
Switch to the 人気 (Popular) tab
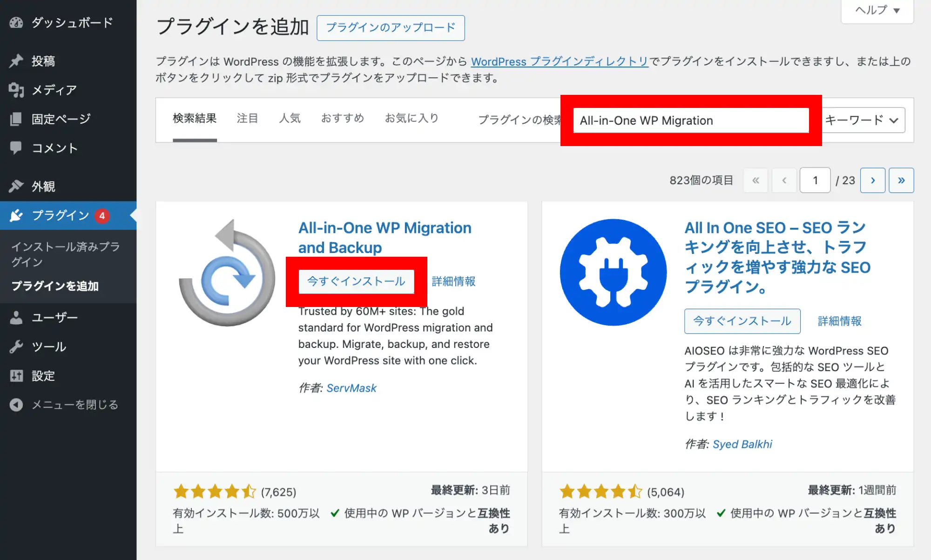290,118
